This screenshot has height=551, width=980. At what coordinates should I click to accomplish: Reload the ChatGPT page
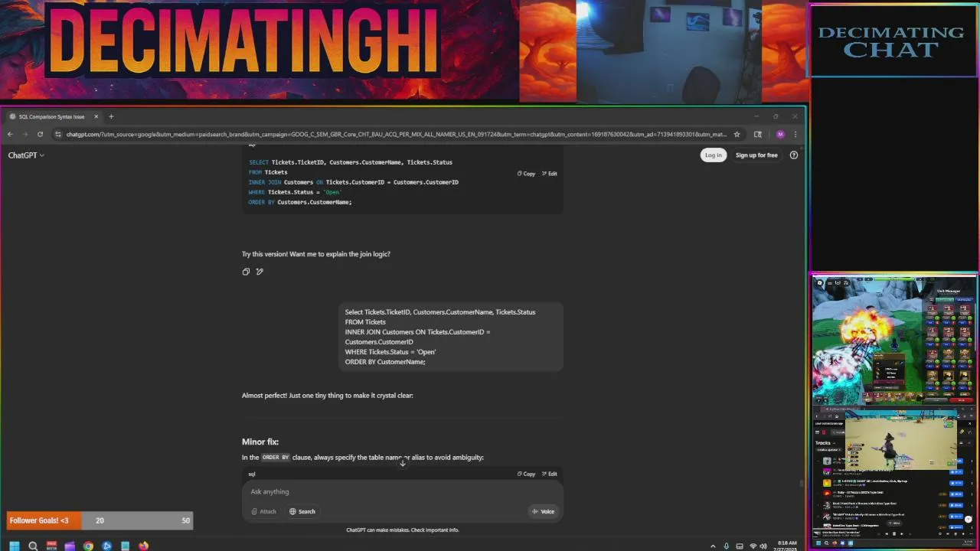pyautogui.click(x=40, y=134)
